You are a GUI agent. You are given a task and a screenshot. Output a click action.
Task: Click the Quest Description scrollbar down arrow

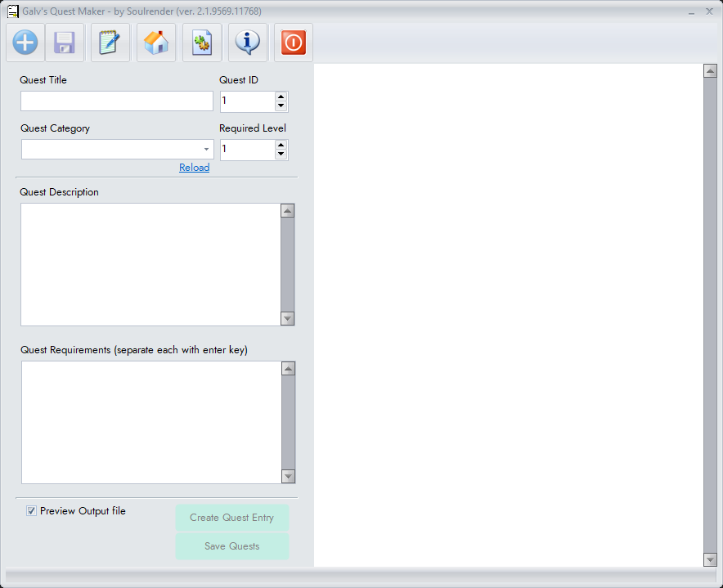[x=288, y=319]
